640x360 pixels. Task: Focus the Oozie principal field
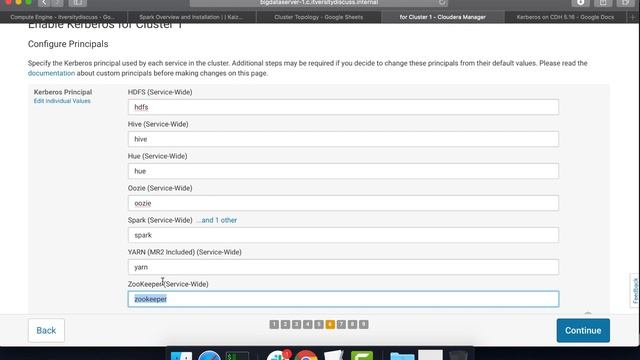coord(343,203)
